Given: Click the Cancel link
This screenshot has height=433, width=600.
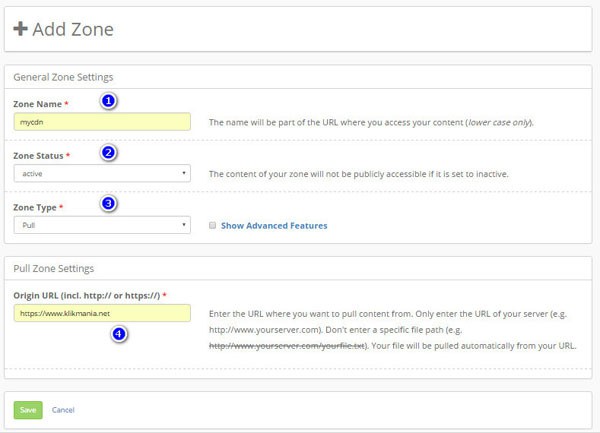Looking at the screenshot, I should (x=63, y=410).
